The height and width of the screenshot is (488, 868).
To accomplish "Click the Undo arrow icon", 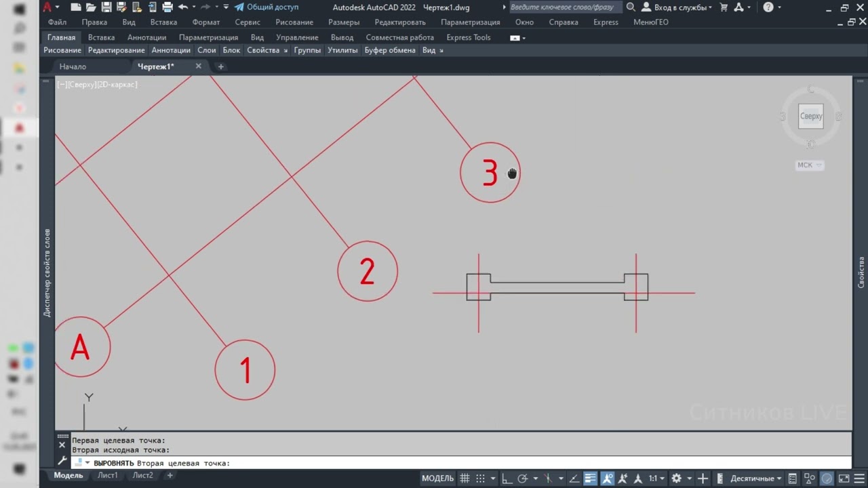I will point(183,7).
